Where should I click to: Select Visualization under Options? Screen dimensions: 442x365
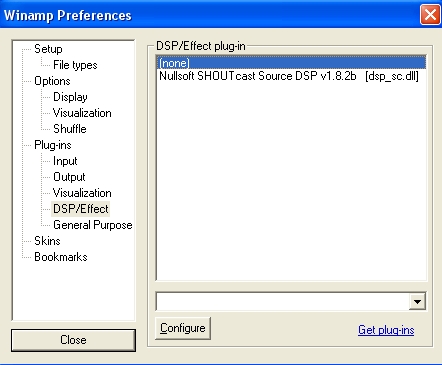pyautogui.click(x=82, y=113)
